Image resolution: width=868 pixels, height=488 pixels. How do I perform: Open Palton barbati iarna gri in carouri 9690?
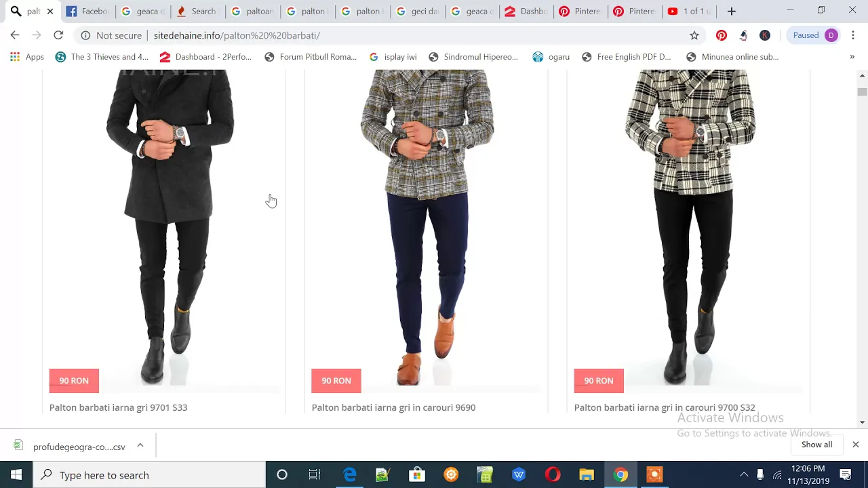(x=393, y=407)
